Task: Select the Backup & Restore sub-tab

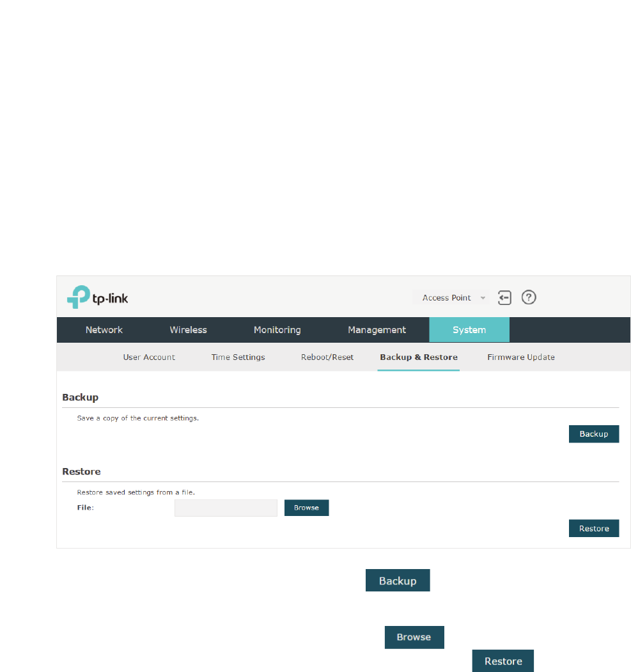Action: (419, 357)
